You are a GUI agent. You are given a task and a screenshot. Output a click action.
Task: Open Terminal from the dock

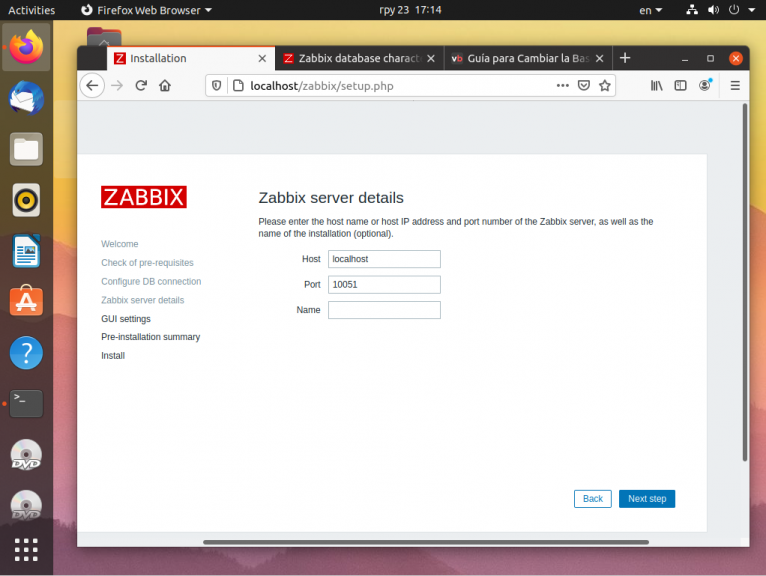pos(26,404)
